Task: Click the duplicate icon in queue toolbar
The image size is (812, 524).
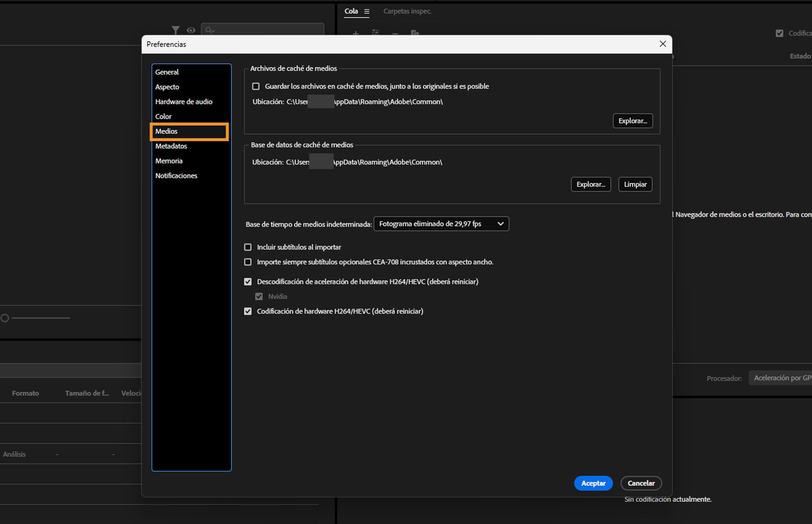Action: [x=414, y=33]
